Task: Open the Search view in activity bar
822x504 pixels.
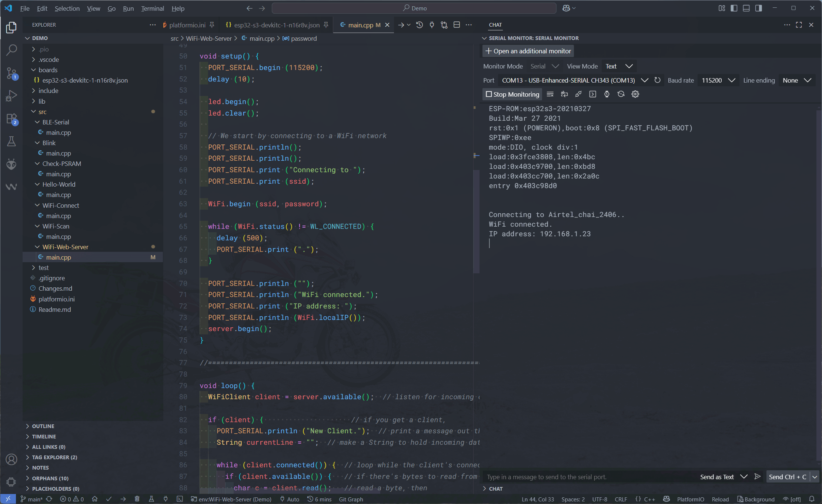Action: (x=11, y=50)
